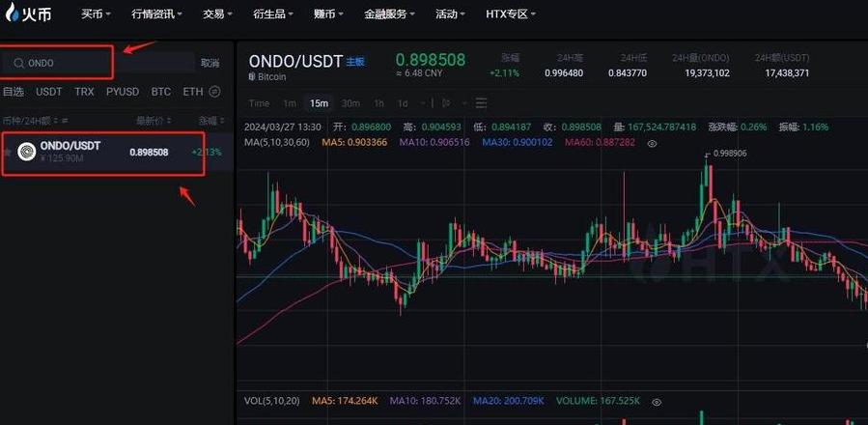This screenshot has height=425, width=868.
Task: Set chart interval to 1m
Action: (x=290, y=103)
